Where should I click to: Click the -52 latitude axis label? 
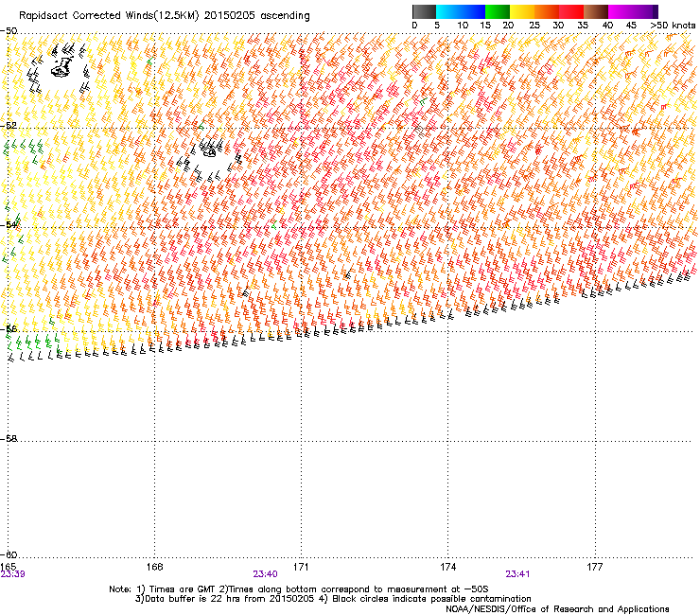click(9, 126)
